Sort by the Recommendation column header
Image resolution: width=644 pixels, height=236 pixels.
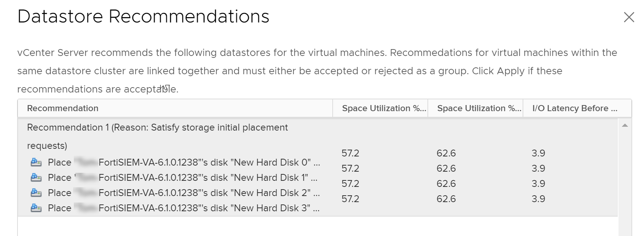(x=63, y=108)
